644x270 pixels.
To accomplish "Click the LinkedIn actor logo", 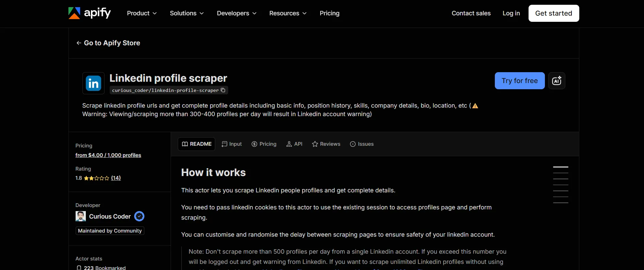I will pos(93,83).
